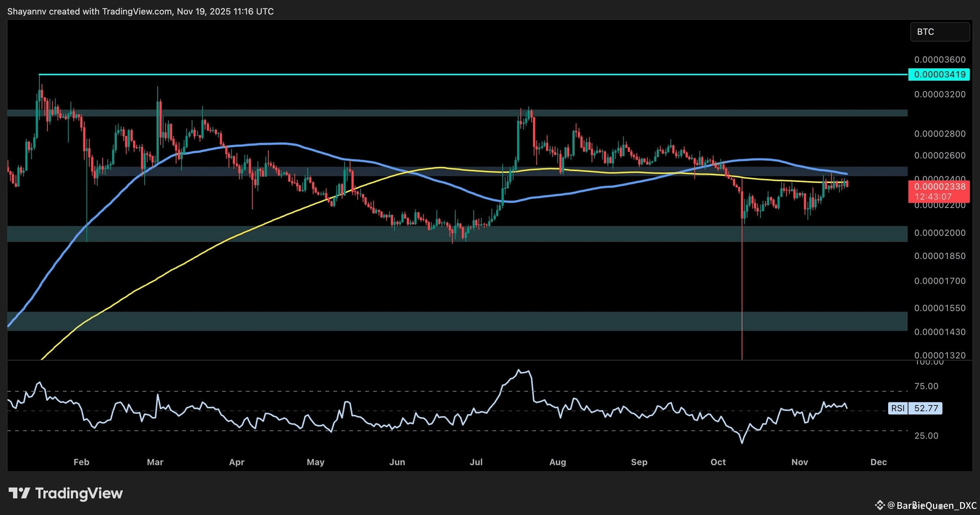
Task: Click the 0.00003600 price scale label
Action: 940,60
